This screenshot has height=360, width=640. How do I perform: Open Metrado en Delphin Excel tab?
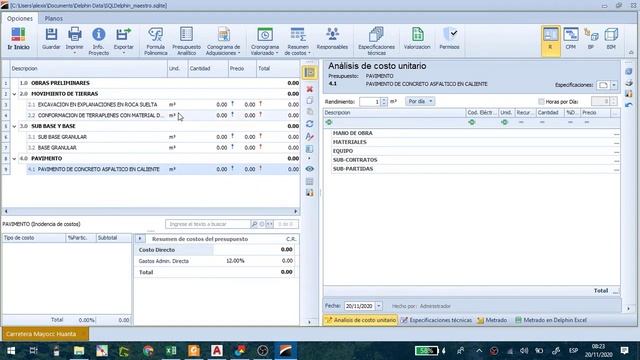tap(551, 320)
